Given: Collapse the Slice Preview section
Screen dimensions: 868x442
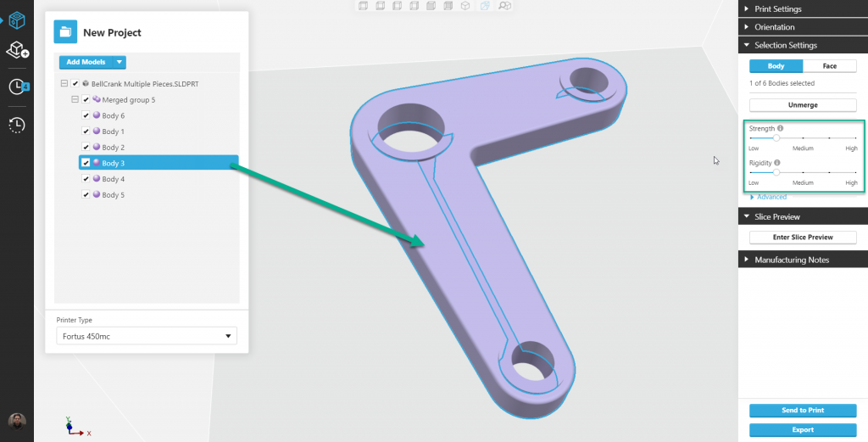Looking at the screenshot, I should (803, 216).
